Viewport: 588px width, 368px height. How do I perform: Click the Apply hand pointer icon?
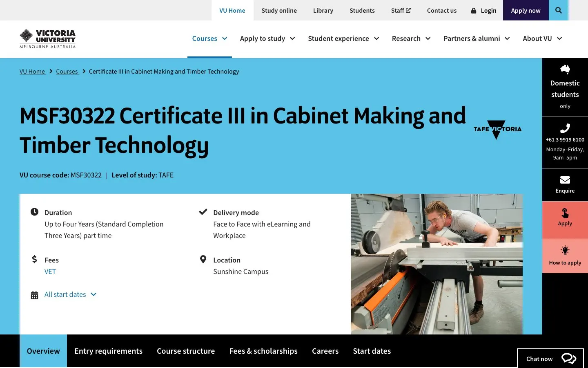coord(565,213)
